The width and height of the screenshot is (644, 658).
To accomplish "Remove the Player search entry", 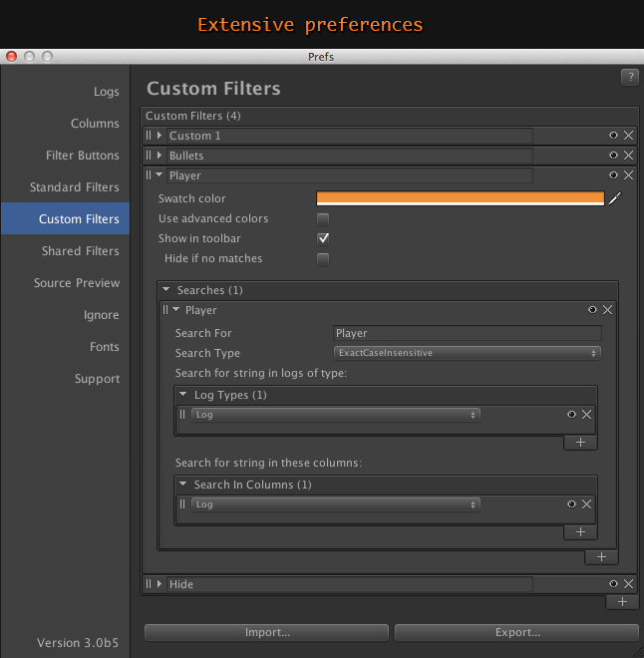I will click(x=607, y=310).
